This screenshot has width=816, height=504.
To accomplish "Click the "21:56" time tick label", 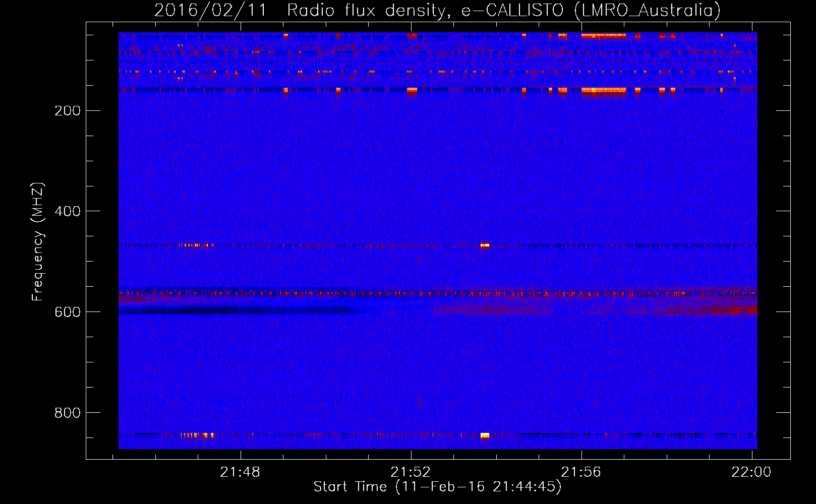I will click(x=581, y=472).
